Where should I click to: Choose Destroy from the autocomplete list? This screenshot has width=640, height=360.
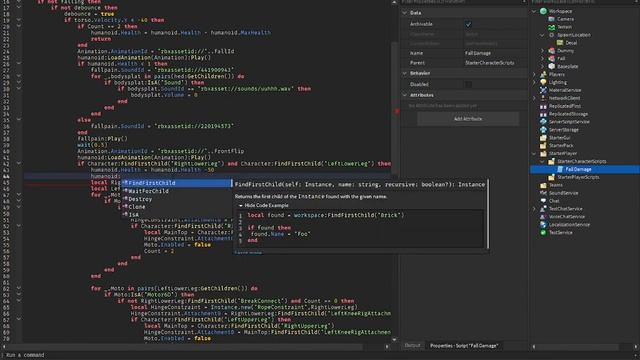[x=176, y=199]
